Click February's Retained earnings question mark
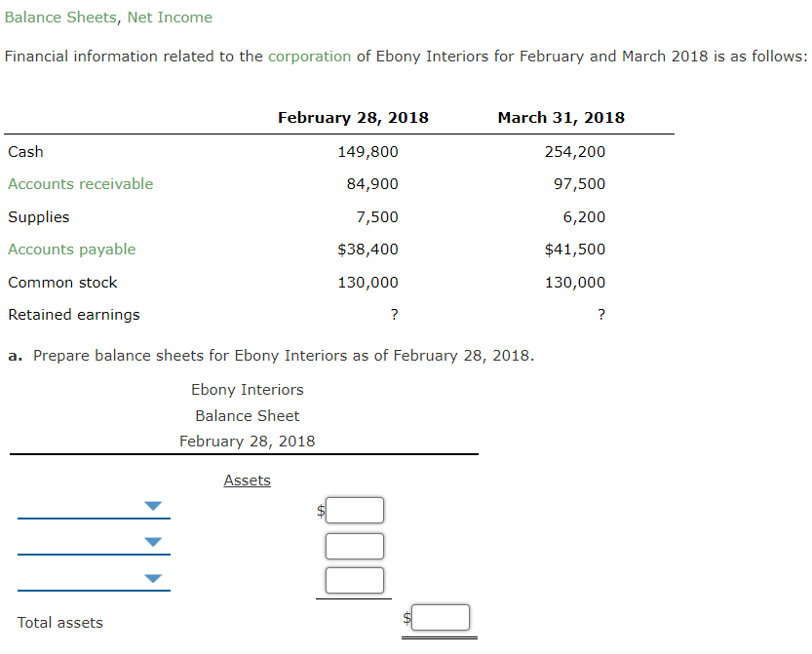The height and width of the screenshot is (654, 812). click(x=394, y=314)
